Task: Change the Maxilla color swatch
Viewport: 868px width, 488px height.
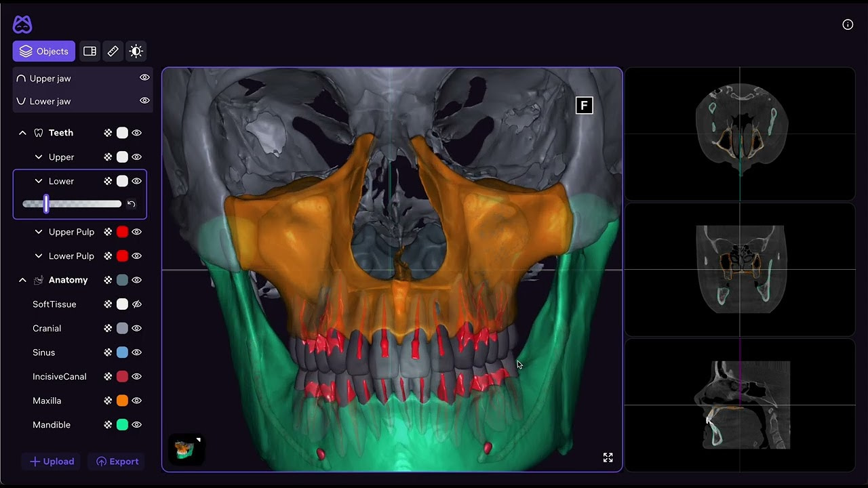Action: click(121, 401)
